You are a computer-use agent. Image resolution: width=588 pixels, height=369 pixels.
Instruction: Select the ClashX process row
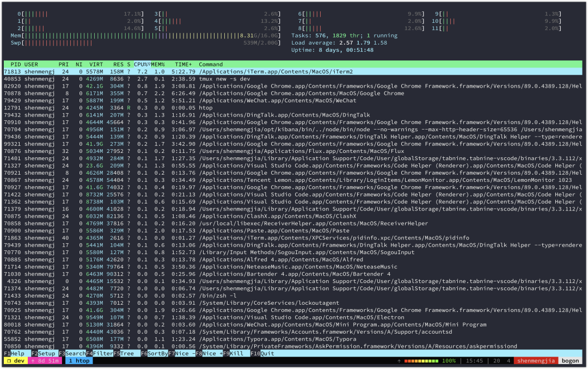(x=293, y=216)
